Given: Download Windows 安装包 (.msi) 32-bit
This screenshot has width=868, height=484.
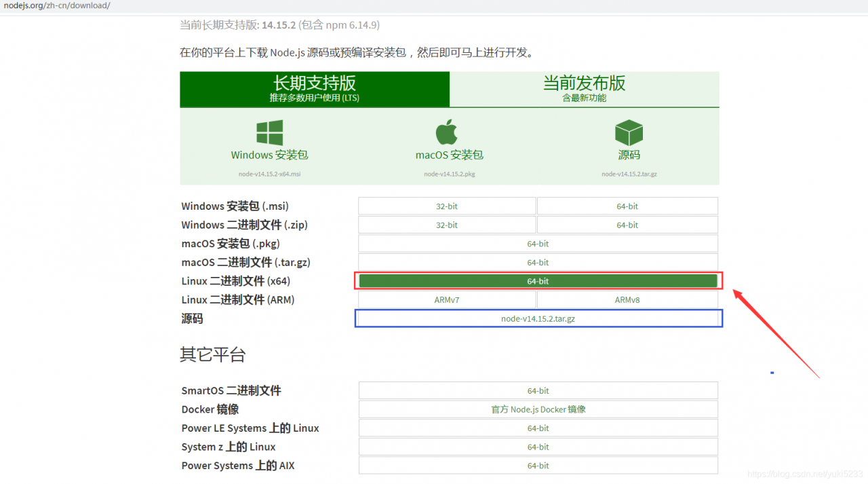Looking at the screenshot, I should tap(447, 206).
